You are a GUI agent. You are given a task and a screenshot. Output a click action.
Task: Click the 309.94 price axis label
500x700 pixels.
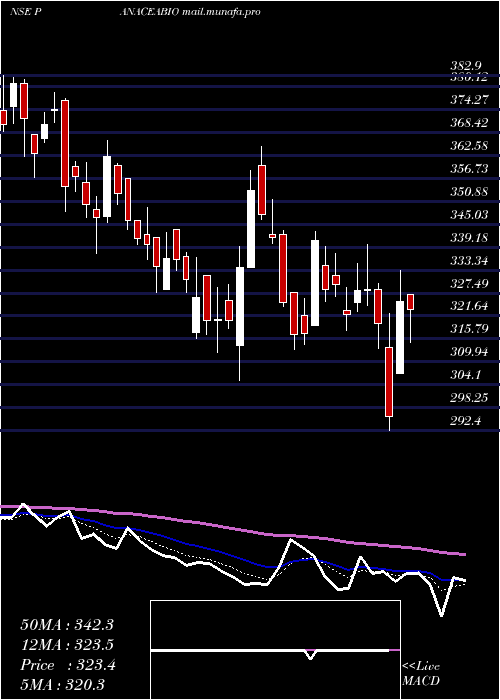pyautogui.click(x=469, y=352)
